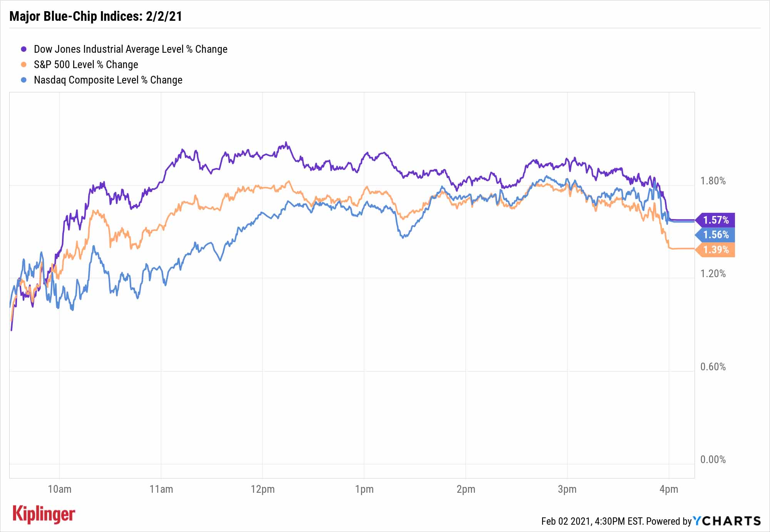The image size is (770, 532).
Task: Select the Nasdaq Composite Level % Change label
Action: 108,80
